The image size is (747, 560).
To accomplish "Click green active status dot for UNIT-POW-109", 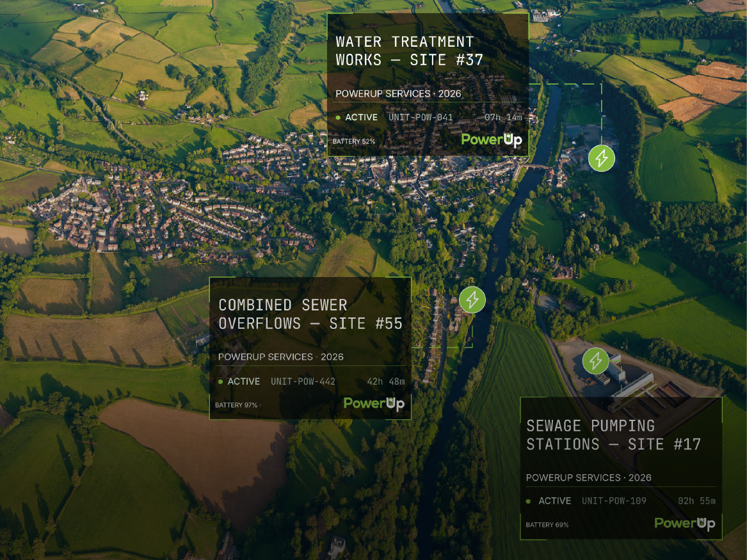I will click(528, 501).
